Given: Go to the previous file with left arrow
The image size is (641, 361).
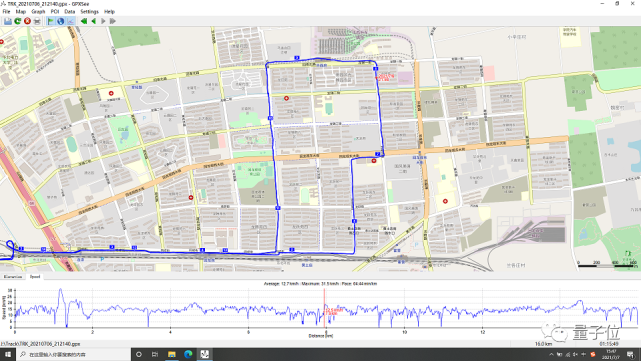Looking at the screenshot, I should (94, 21).
